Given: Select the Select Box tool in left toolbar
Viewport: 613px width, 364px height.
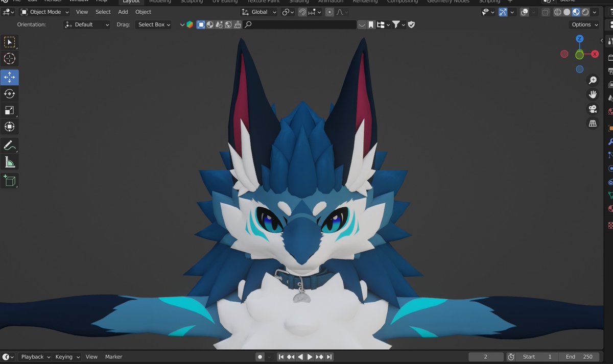Looking at the screenshot, I should 10,42.
